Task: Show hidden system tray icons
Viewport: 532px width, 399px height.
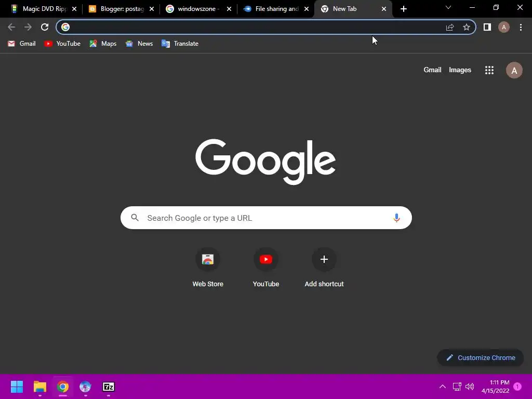Action: [x=443, y=387]
